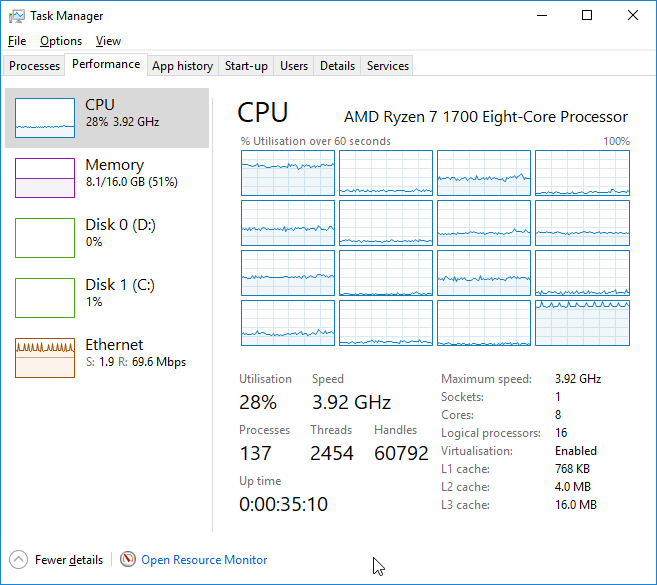
Task: Click Ethernet S: 1.9 R: 69.6 Mbps text
Action: [x=135, y=353]
